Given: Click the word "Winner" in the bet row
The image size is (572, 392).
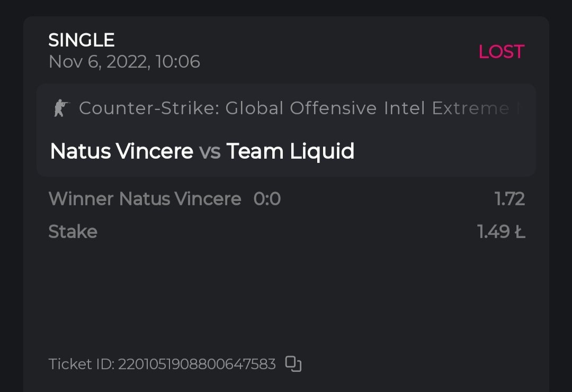Looking at the screenshot, I should [x=81, y=199].
